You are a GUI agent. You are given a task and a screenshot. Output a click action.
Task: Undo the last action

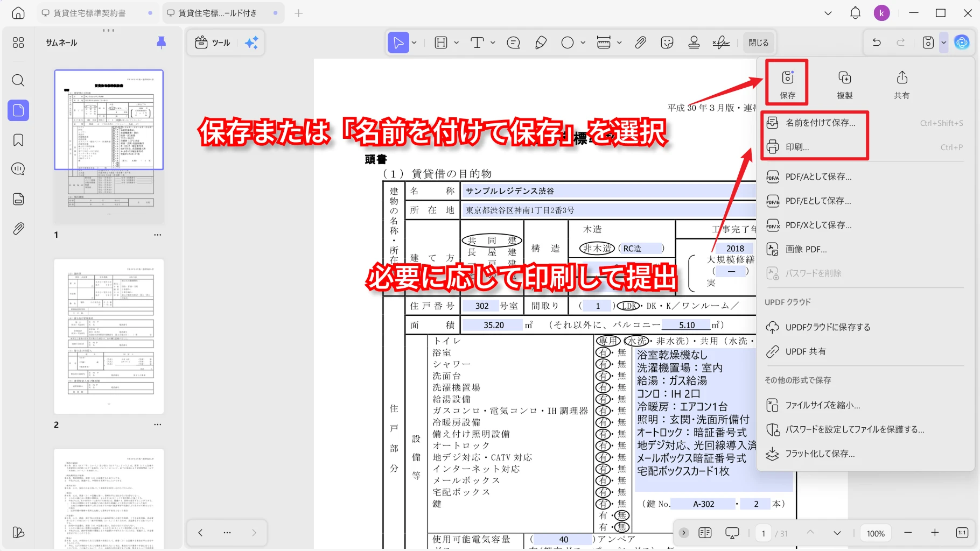[877, 43]
